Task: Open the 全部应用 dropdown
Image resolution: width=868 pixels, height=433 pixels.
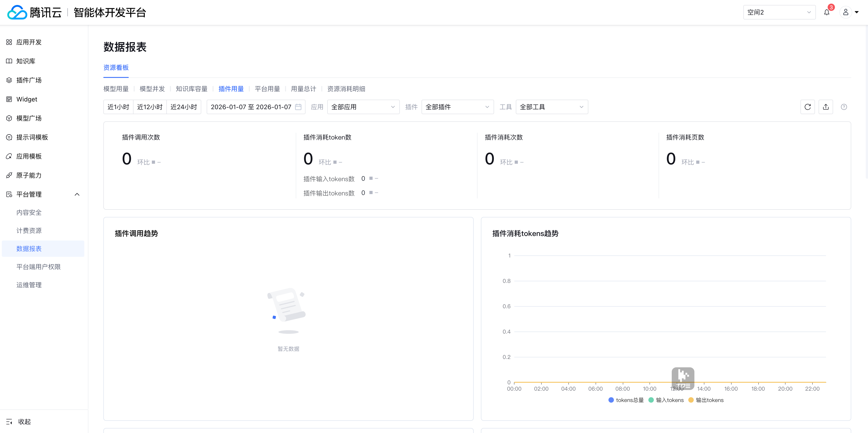Action: click(x=363, y=107)
